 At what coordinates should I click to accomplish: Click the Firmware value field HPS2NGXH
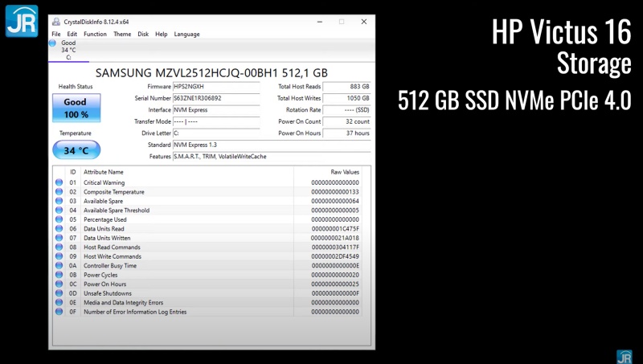(x=216, y=86)
